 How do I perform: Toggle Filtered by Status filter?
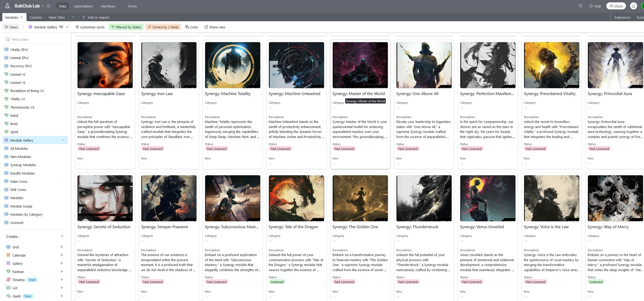126,27
